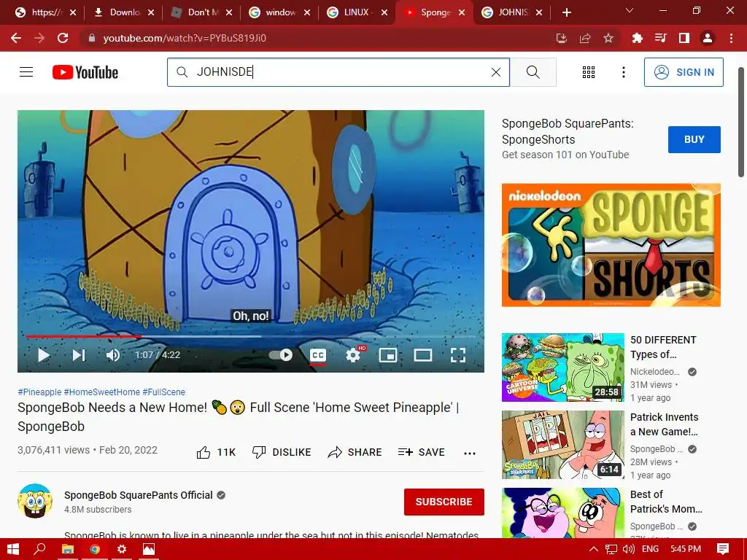Click the #Pineapple hashtag
This screenshot has height=560, width=747.
pyautogui.click(x=39, y=392)
